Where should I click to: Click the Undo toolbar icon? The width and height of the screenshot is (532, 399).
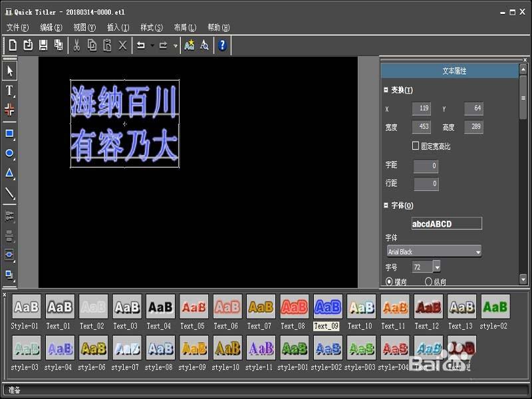140,45
